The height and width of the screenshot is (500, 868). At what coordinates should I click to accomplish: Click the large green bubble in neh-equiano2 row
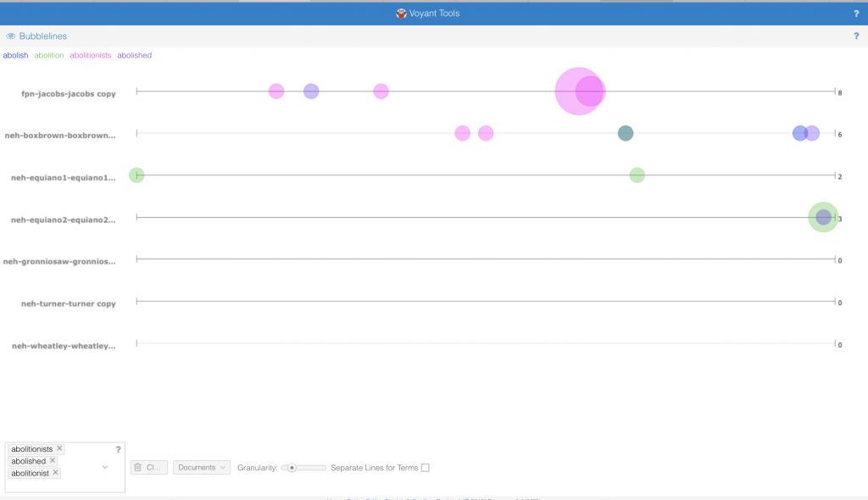pos(823,218)
